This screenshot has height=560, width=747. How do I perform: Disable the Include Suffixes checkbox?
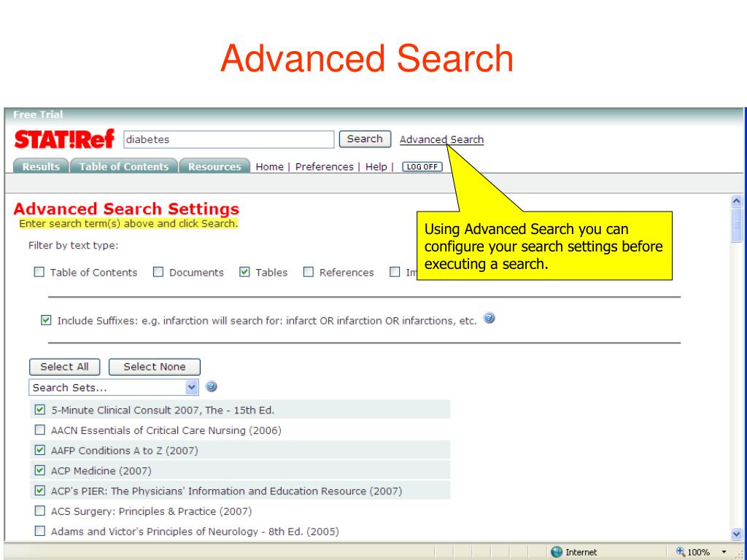pos(46,320)
